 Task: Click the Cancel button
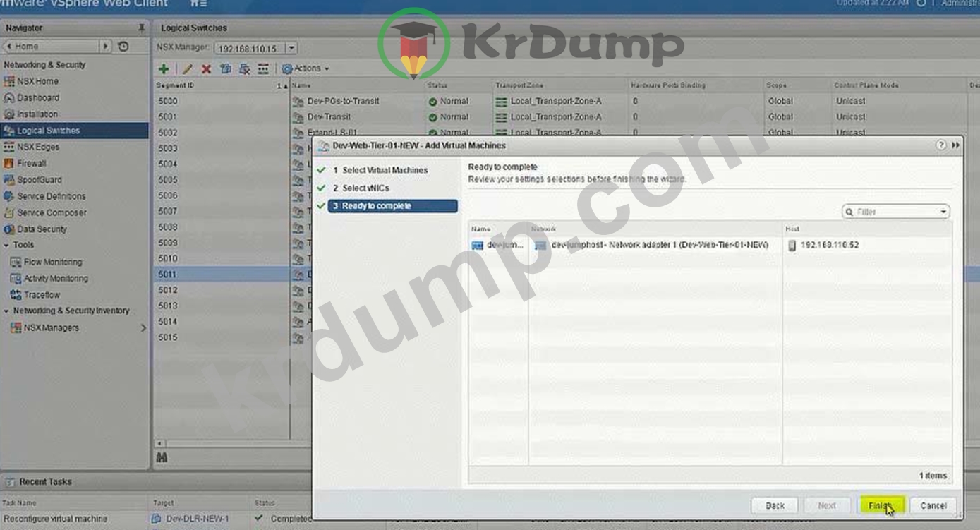(933, 505)
